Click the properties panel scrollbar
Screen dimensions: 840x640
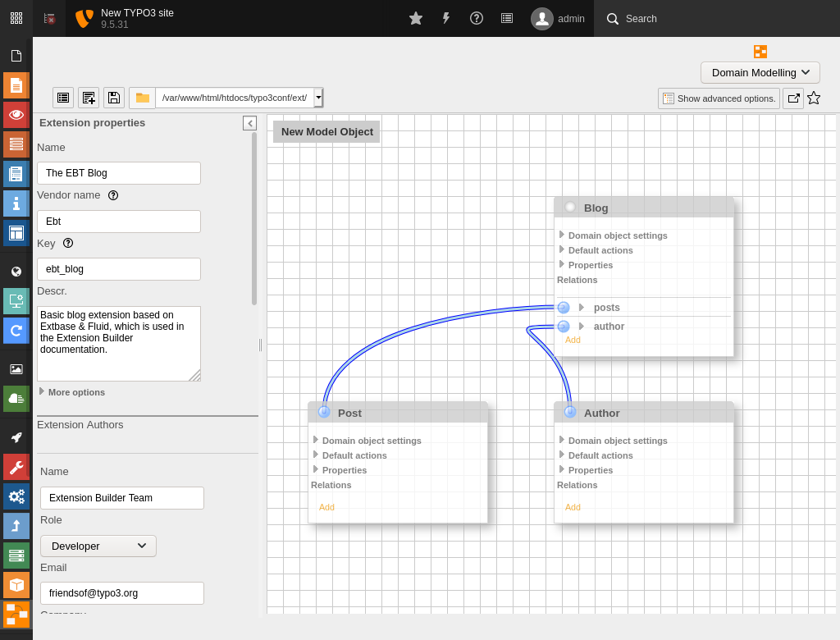(254, 219)
